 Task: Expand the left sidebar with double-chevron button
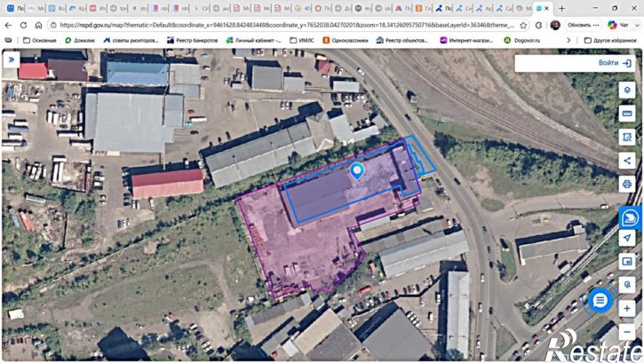[x=12, y=59]
